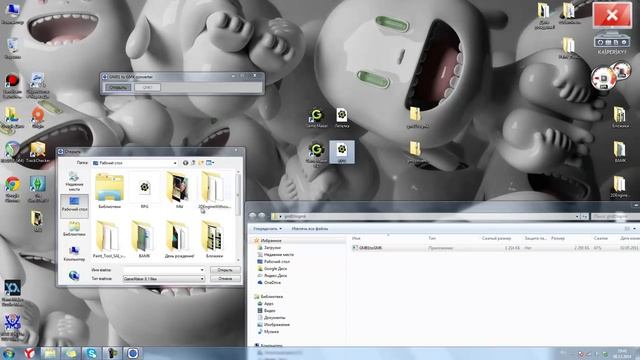
Task: Click the Открыть button in the Open dialog
Action: [x=225, y=270]
